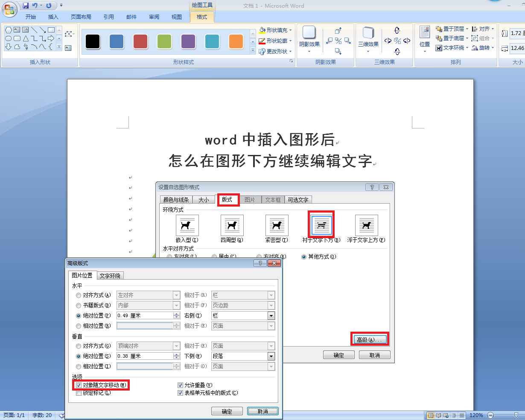Save the document from Quick Access toolbar
525x420 pixels.
click(26, 6)
